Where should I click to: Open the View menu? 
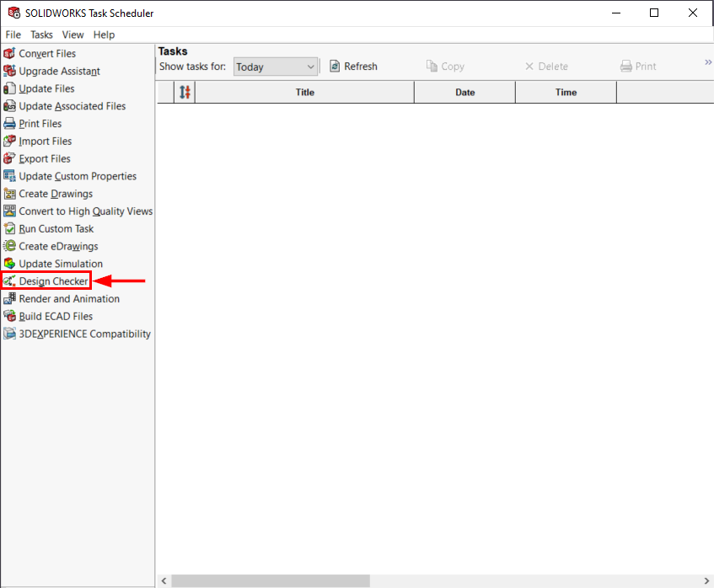click(72, 35)
